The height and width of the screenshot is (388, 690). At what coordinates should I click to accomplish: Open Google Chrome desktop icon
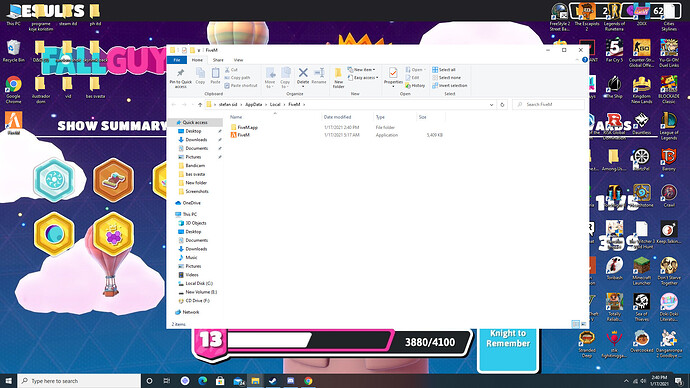(x=14, y=90)
